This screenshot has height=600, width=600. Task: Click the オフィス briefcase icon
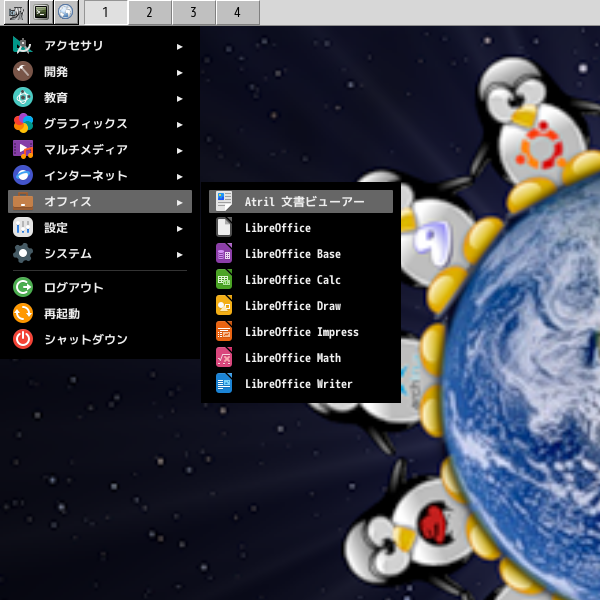(23, 202)
